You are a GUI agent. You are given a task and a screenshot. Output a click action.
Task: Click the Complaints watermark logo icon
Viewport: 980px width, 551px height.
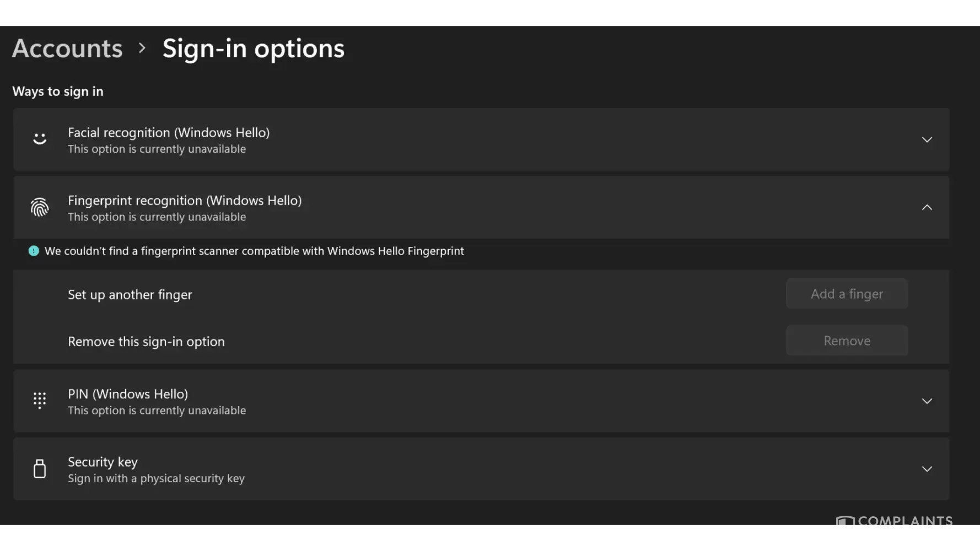coord(845,522)
